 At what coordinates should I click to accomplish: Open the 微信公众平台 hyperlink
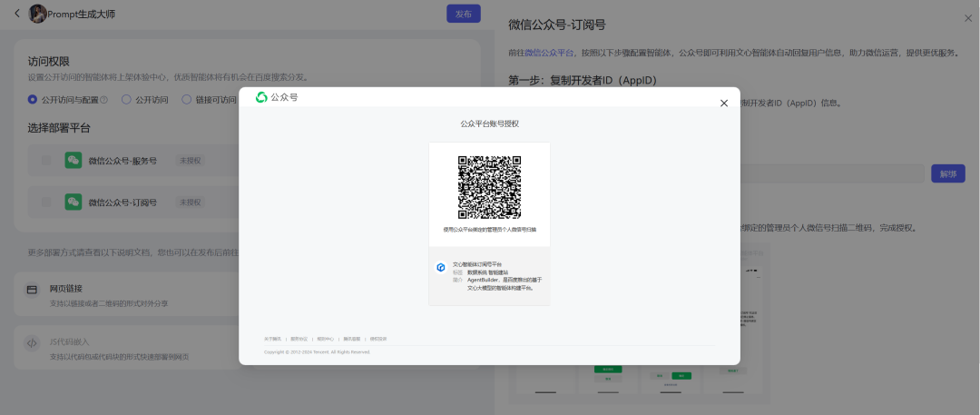[x=549, y=54]
